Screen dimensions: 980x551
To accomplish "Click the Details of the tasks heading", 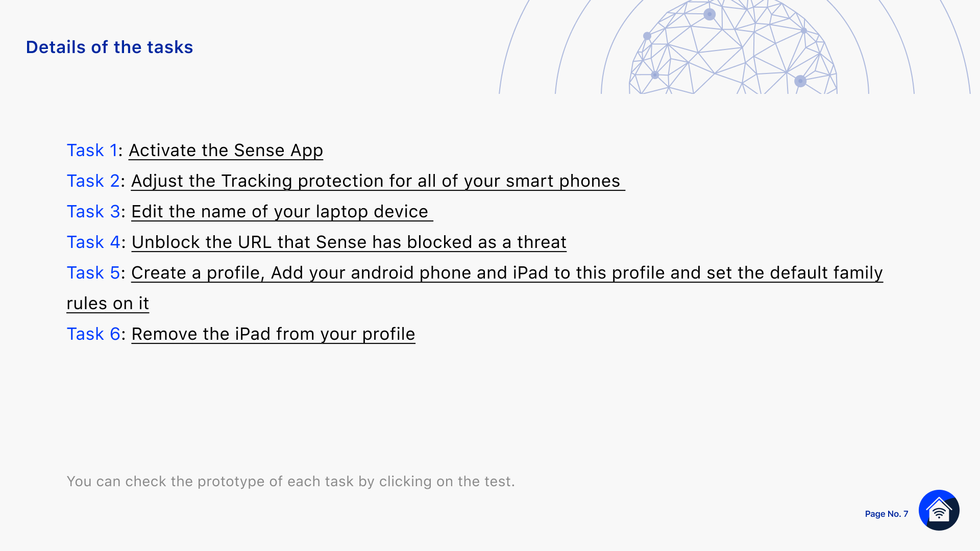I will 109,47.
